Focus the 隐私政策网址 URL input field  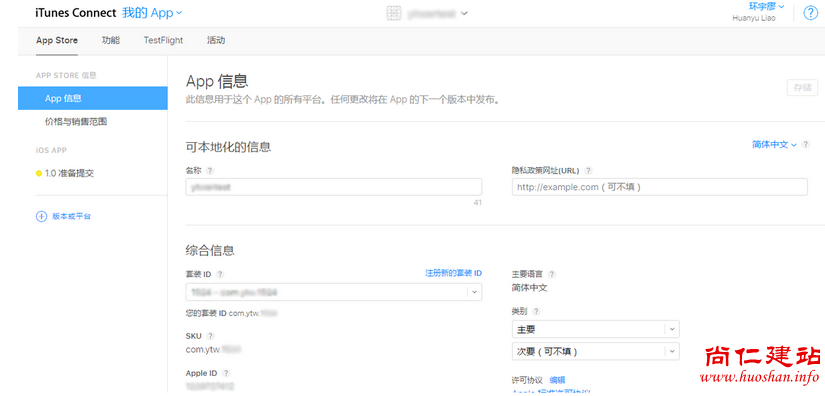(x=659, y=187)
